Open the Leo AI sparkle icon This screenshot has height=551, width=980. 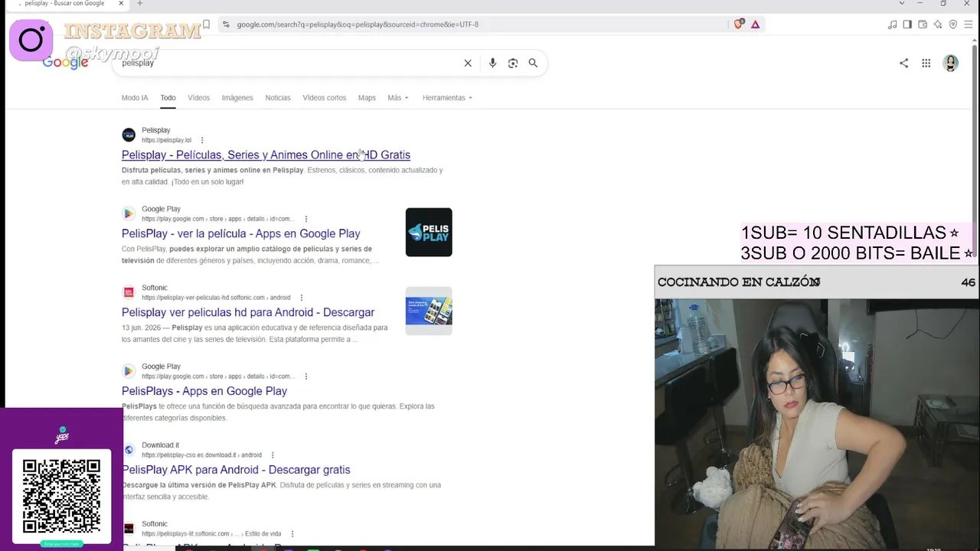click(938, 24)
